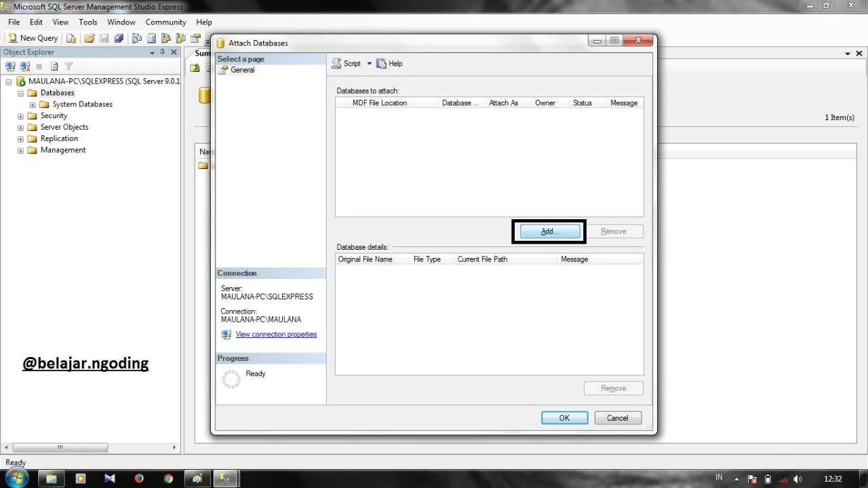Open the Paint app from the taskbar
The width and height of the screenshot is (868, 488).
click(197, 478)
